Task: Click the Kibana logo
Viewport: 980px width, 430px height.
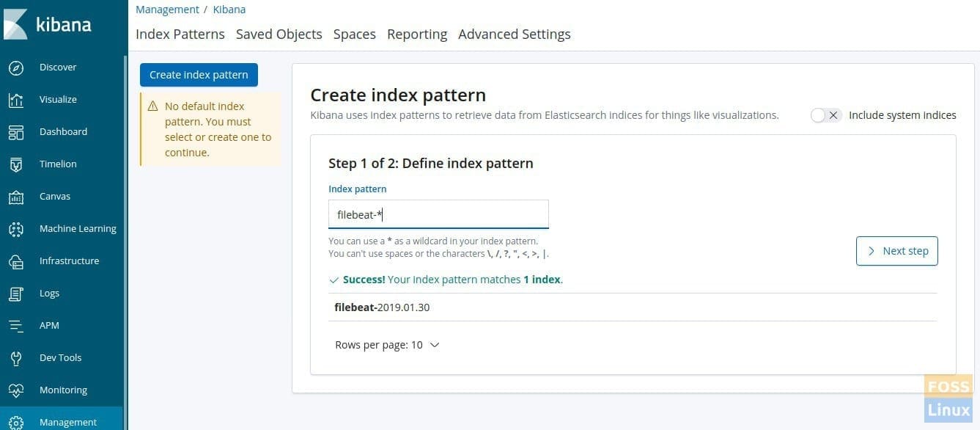Action: (48, 24)
